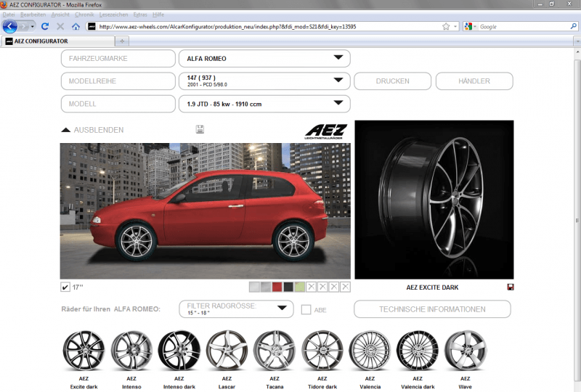Viewport: 581px width, 392px height.
Task: Click the AEZ Leichtmetallräder logo
Action: pyautogui.click(x=326, y=131)
